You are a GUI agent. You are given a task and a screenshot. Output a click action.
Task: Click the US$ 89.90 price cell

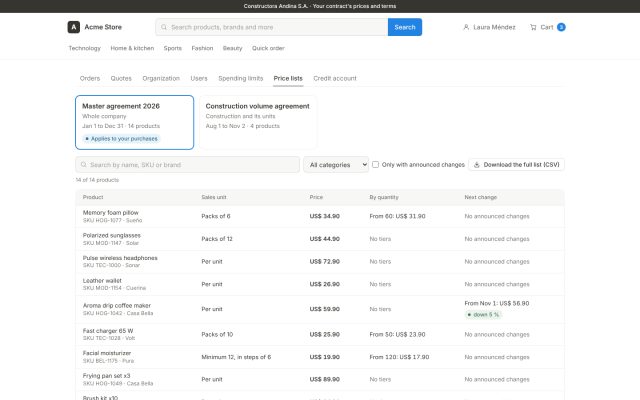click(324, 380)
